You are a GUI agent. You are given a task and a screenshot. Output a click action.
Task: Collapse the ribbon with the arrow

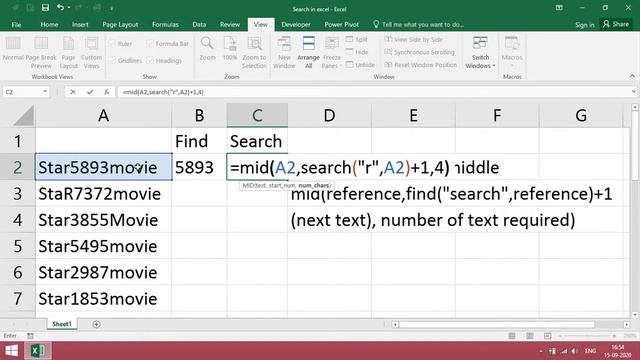click(632, 76)
